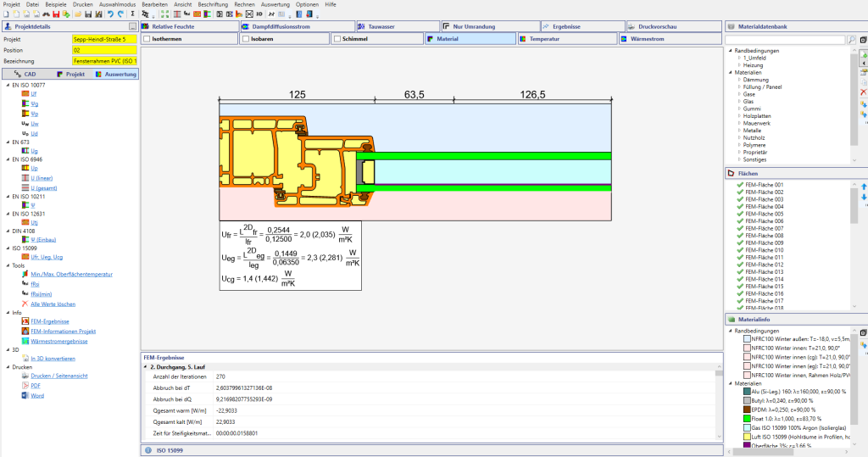This screenshot has height=457, width=868.
Task: Click red X icon for Alle Werte löschen
Action: pos(25,304)
